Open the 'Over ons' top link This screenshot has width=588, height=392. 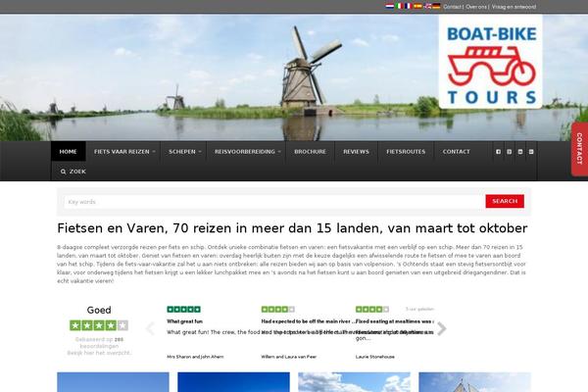click(476, 7)
